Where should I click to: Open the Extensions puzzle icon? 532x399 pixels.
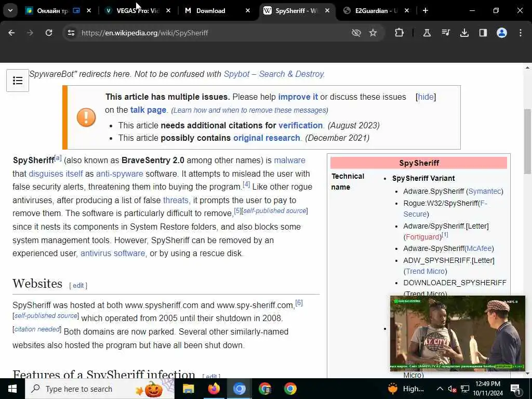400,33
